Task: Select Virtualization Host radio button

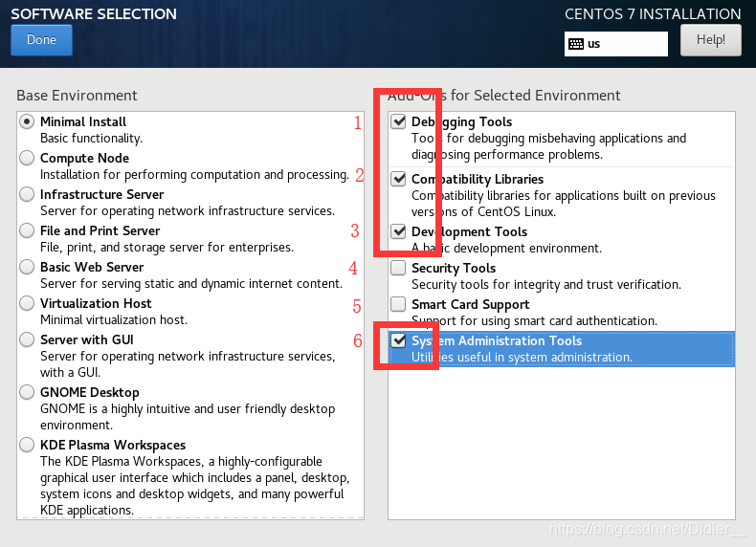Action: 27,303
